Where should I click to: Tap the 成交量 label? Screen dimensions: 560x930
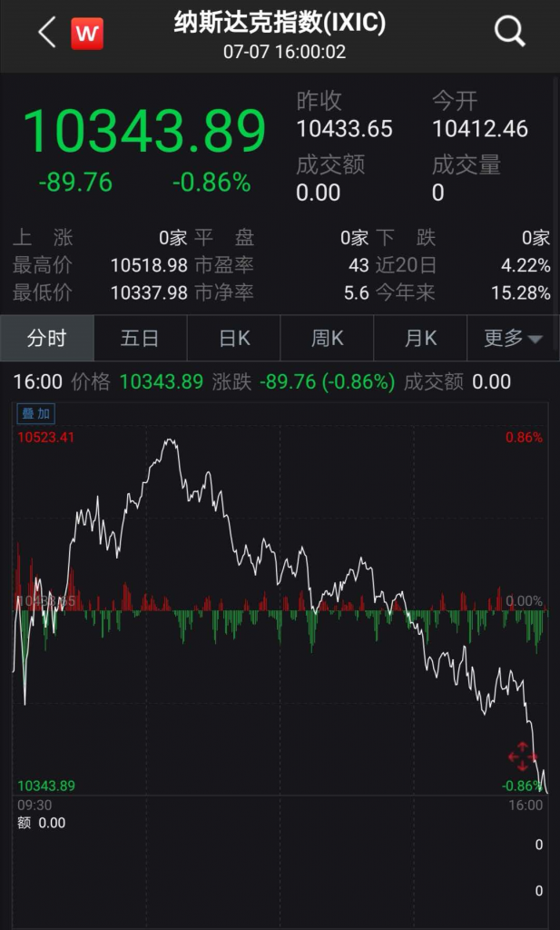tap(467, 165)
